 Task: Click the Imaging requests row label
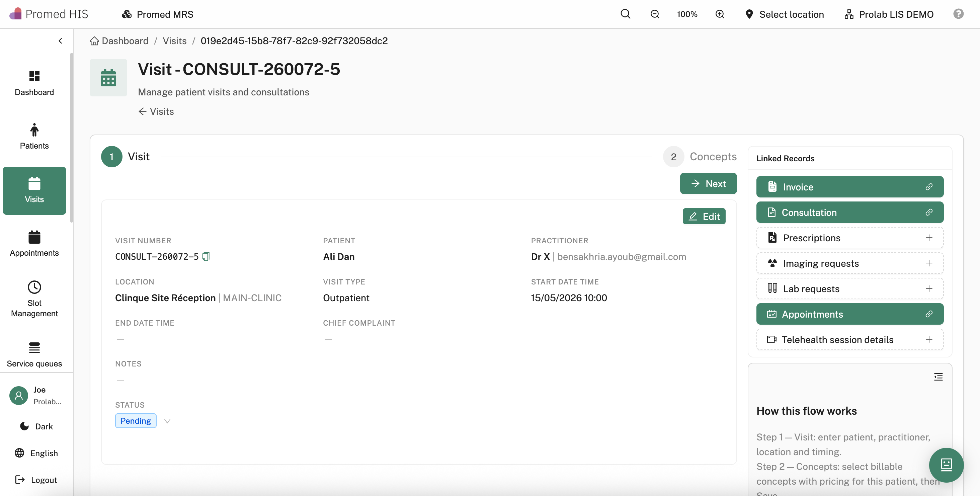coord(821,263)
